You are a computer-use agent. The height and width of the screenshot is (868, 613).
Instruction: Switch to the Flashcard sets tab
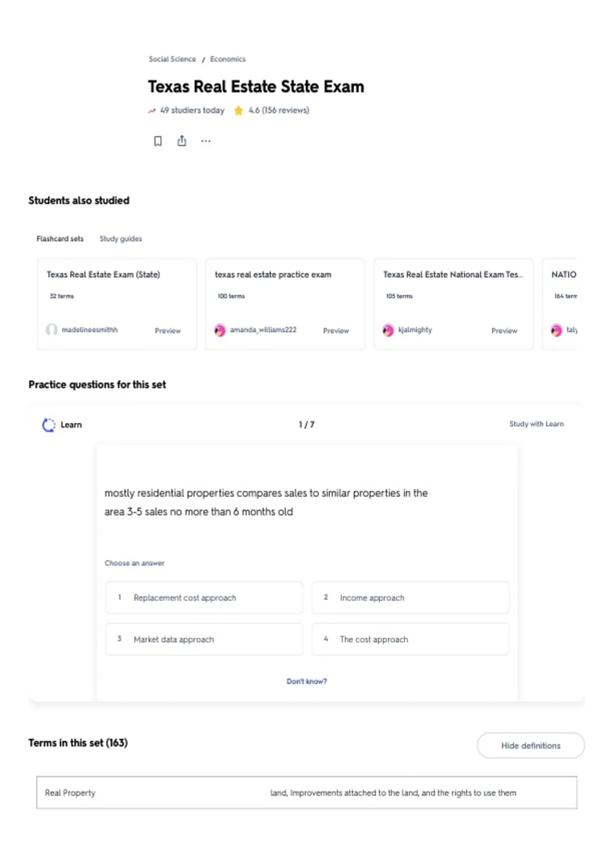click(60, 238)
